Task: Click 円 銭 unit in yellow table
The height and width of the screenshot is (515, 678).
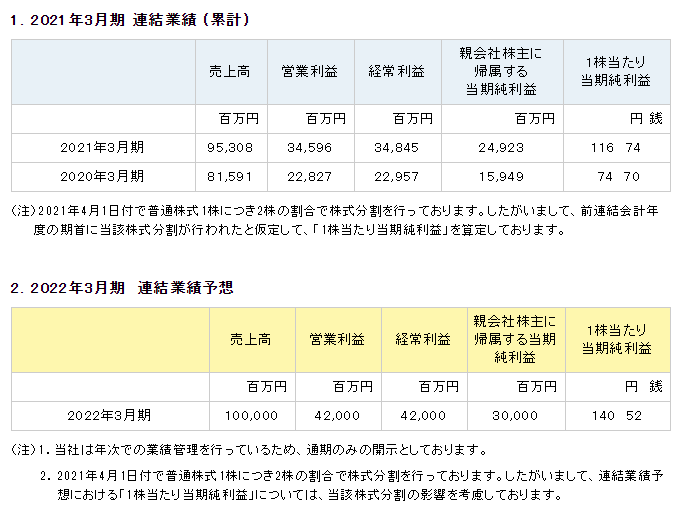Action: (x=644, y=387)
